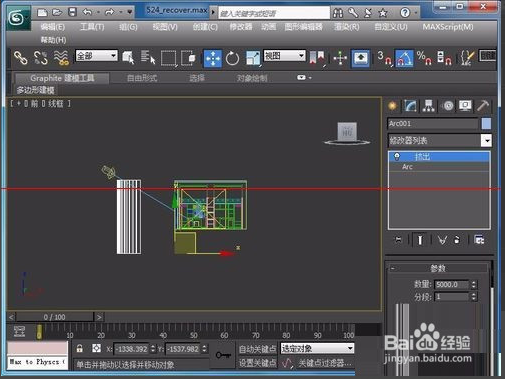Screen dimensions: 505x379
Task: Open the help question mark icon
Action: pos(405,13)
